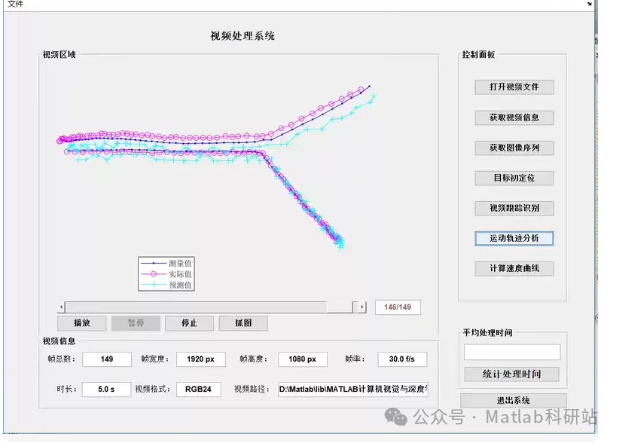Click the 目标初定位 button

click(x=514, y=178)
